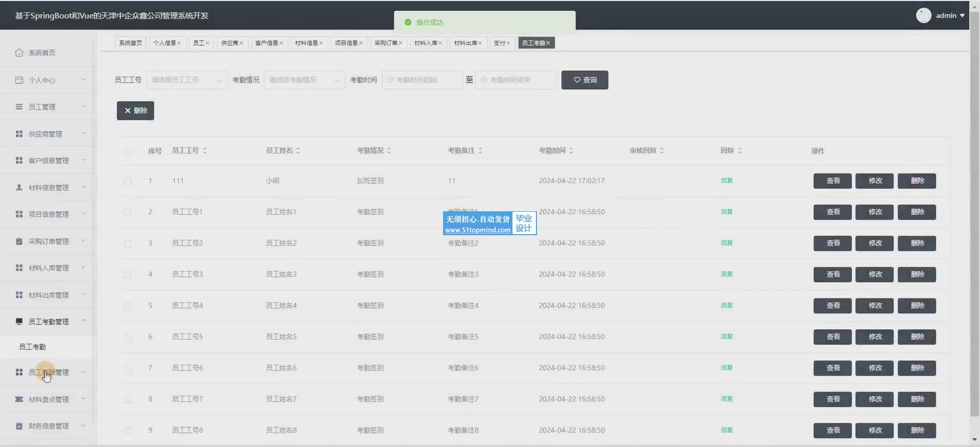Open the admin user dropdown arrow
Viewport: 980px width, 447px height.
click(x=962, y=16)
